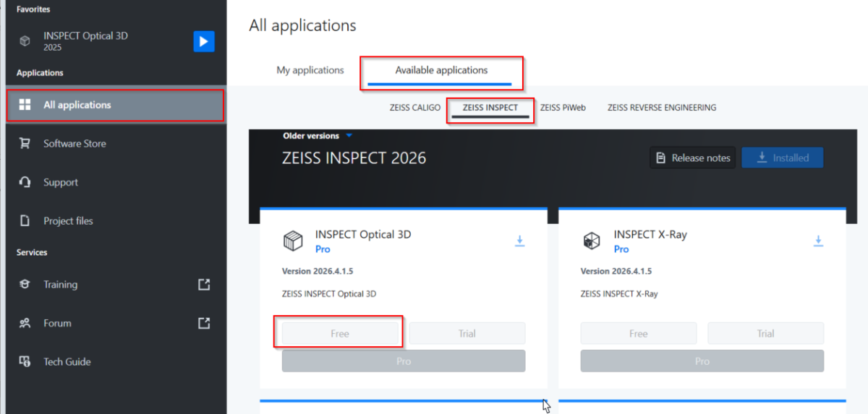Switch to My applications tab
The image size is (868, 414).
pos(310,70)
